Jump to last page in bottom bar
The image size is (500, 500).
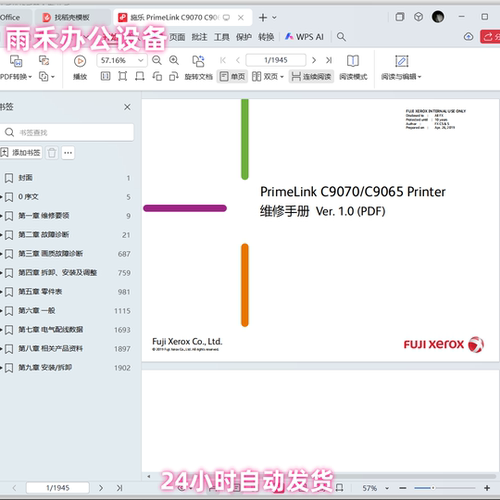pyautogui.click(x=119, y=488)
